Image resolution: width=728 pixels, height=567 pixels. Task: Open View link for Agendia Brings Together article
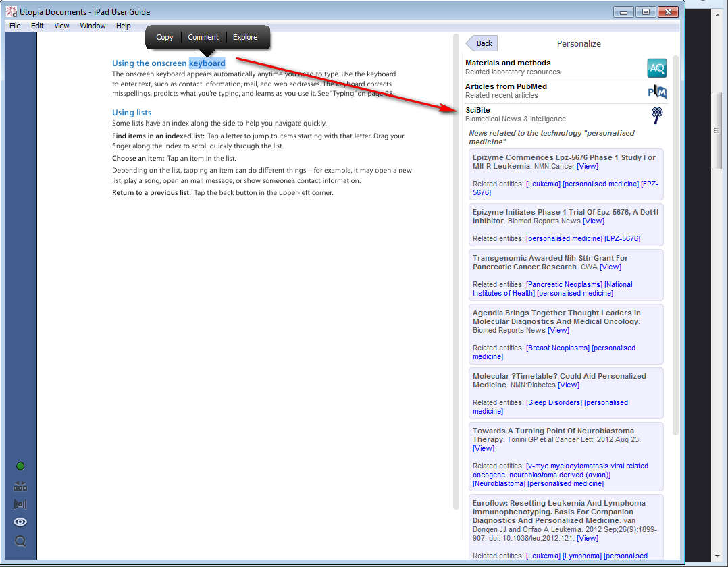[x=558, y=330]
